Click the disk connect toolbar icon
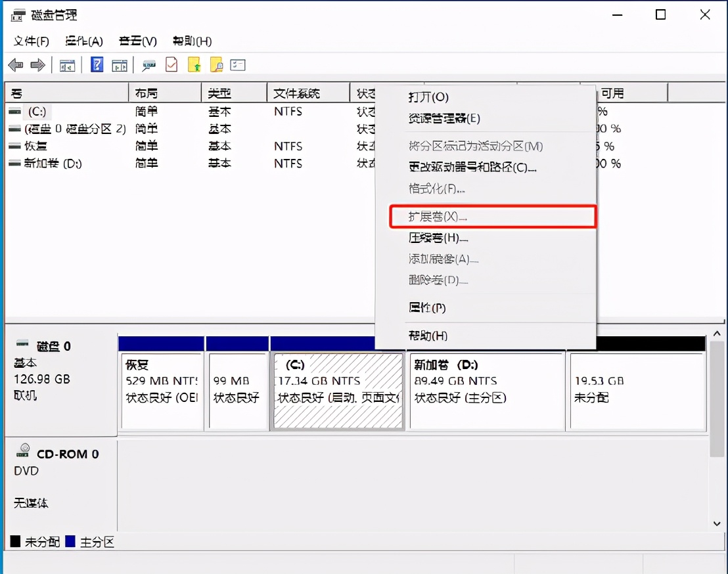 tap(148, 66)
